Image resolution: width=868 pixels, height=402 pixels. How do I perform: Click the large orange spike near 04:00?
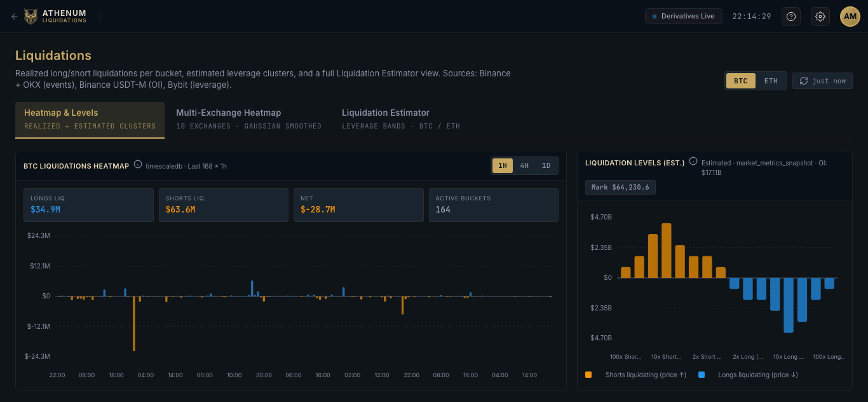tap(134, 323)
